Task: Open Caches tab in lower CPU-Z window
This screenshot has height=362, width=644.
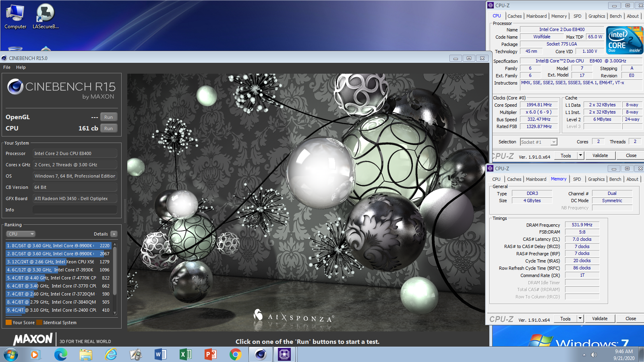Action: [x=514, y=179]
